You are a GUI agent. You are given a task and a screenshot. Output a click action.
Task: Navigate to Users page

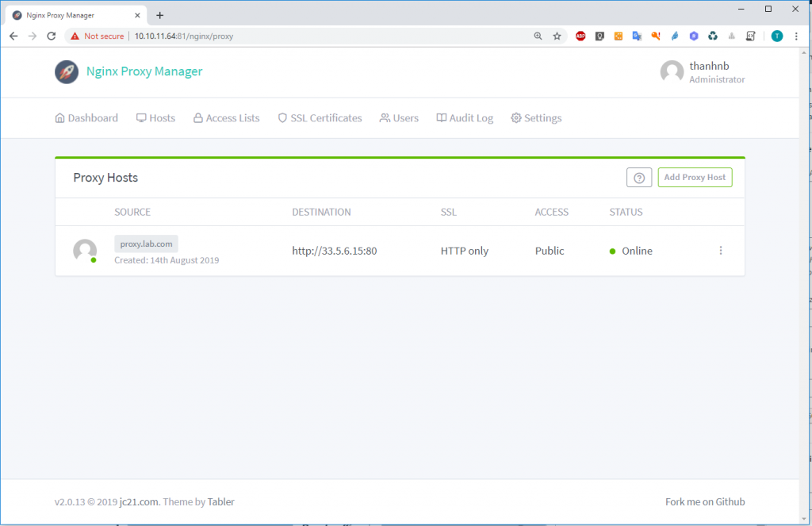click(x=399, y=118)
